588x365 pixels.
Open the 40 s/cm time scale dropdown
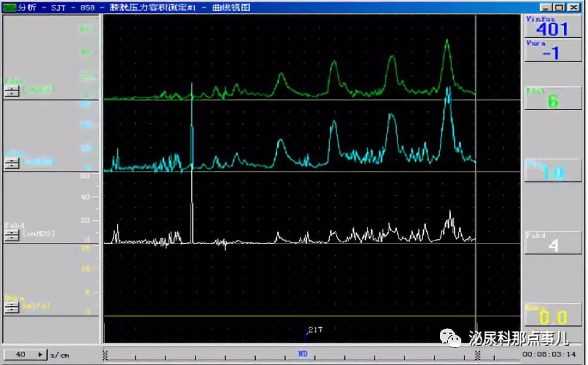point(26,354)
